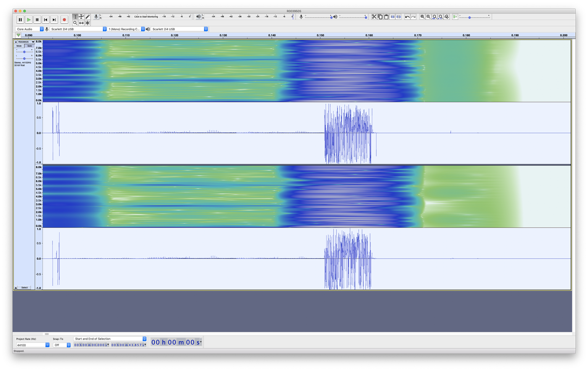
Task: Click the Select button below track panel
Action: [24, 288]
